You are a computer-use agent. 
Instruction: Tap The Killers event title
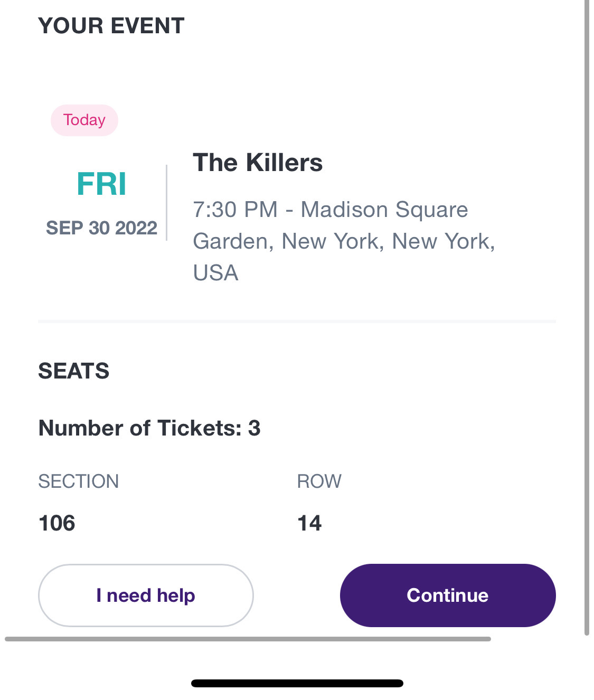[x=258, y=163]
